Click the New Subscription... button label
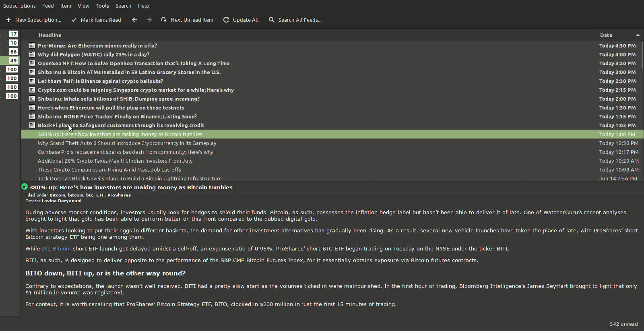 (38, 20)
